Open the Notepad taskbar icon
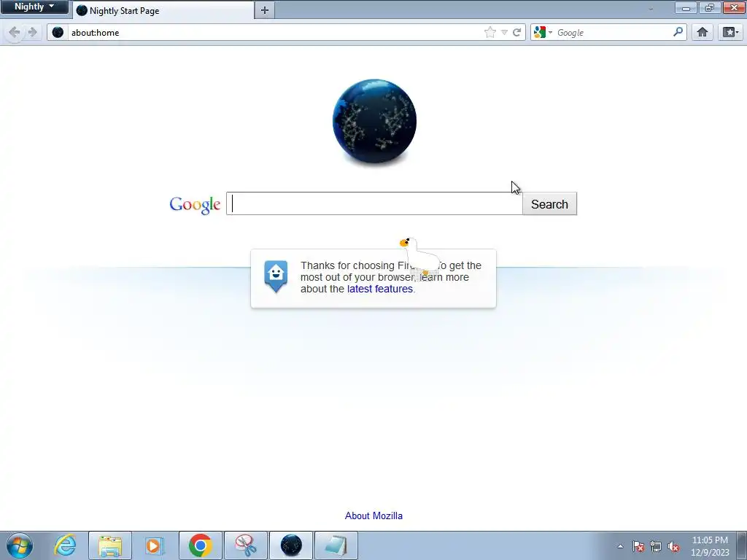The width and height of the screenshot is (747, 560). tap(336, 545)
